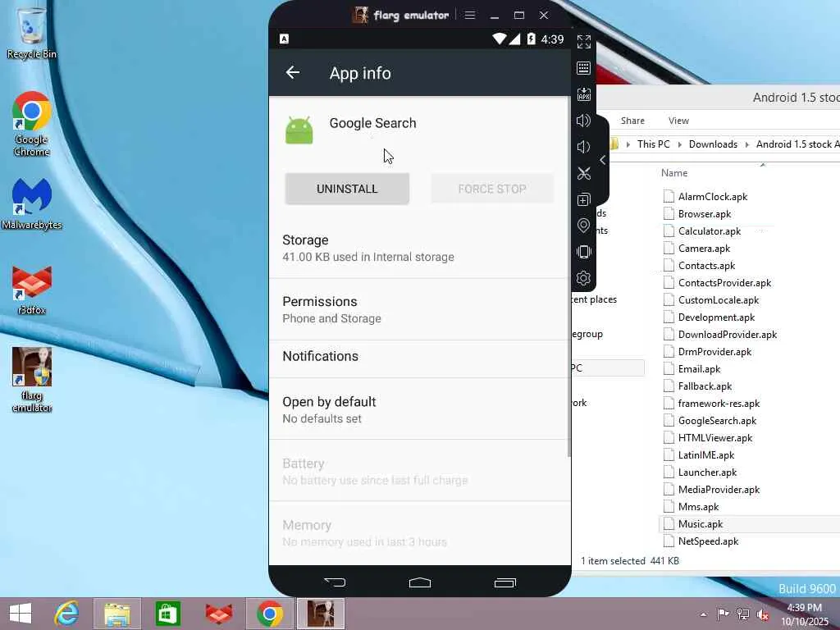Select LatinIME.apk file
Image resolution: width=840 pixels, height=630 pixels.
click(x=706, y=454)
